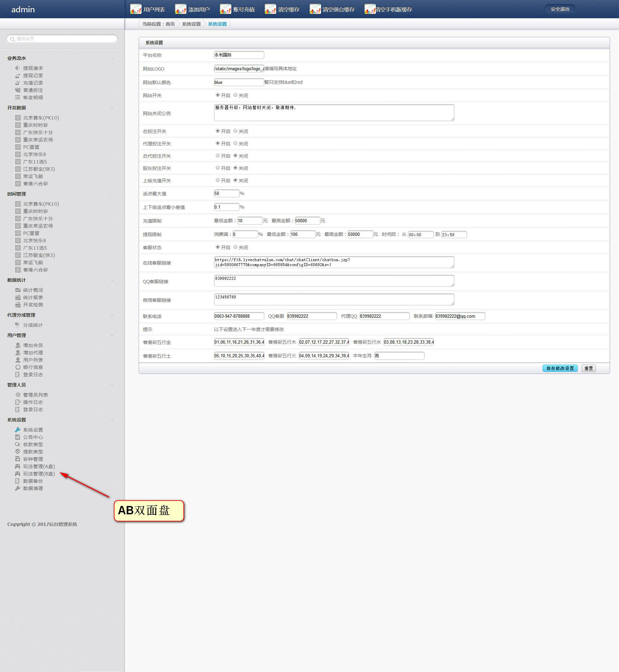Collapse the 数据统计 sidebar section
The image size is (619, 672).
pyautogui.click(x=112, y=280)
